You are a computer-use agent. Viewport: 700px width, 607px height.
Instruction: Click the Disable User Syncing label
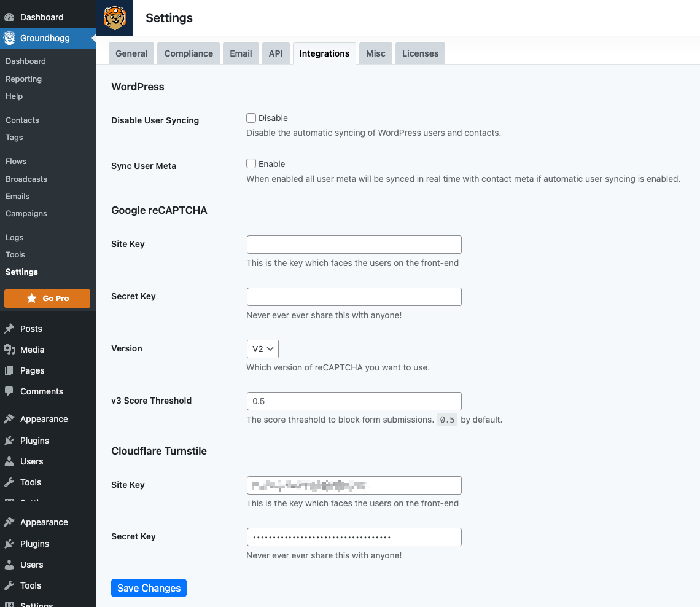point(155,120)
